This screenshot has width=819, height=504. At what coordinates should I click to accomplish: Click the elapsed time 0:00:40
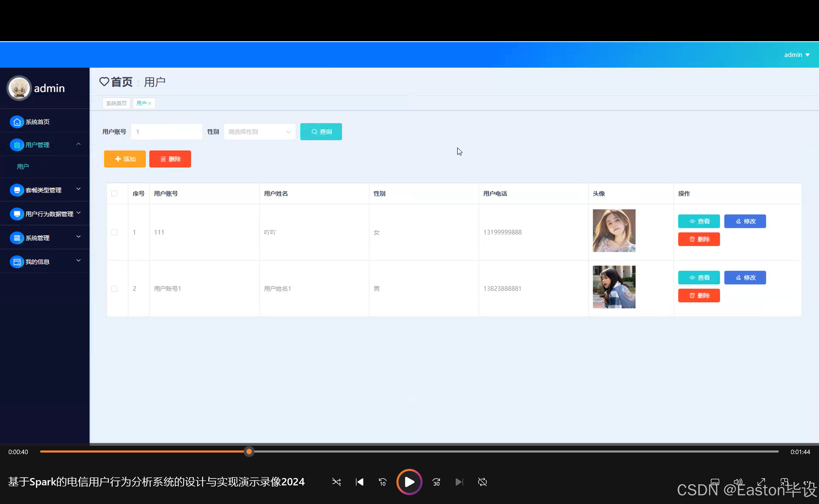(18, 452)
